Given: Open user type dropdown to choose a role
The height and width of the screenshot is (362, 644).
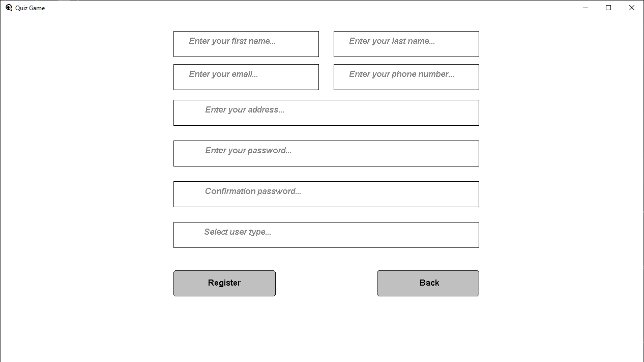Looking at the screenshot, I should [326, 235].
